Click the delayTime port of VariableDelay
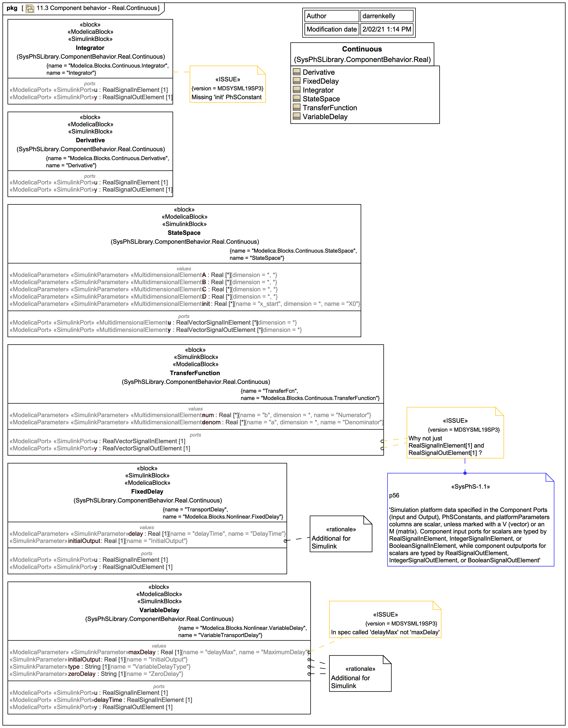This screenshot has height=728, width=568. click(108, 700)
